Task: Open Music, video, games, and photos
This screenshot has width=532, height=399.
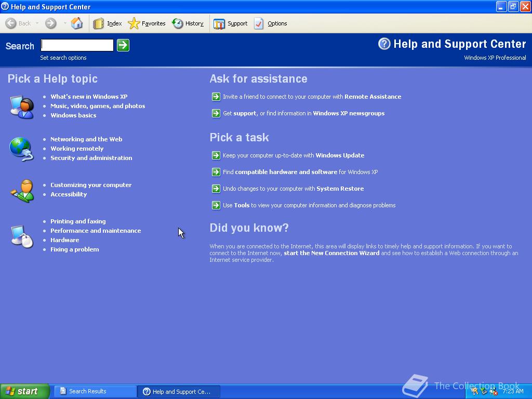Action: (x=98, y=106)
